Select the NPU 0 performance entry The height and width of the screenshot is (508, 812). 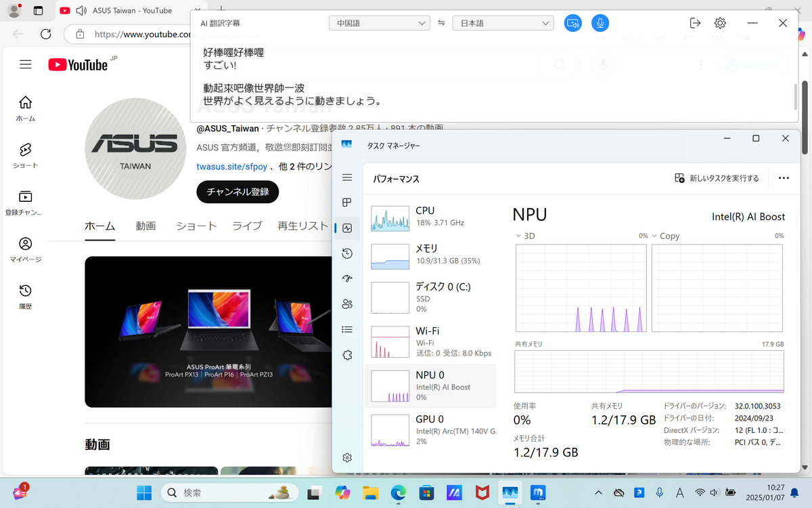(430, 385)
